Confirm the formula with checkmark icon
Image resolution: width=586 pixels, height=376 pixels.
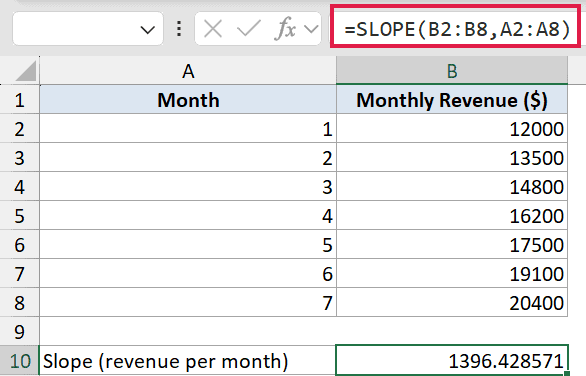249,29
